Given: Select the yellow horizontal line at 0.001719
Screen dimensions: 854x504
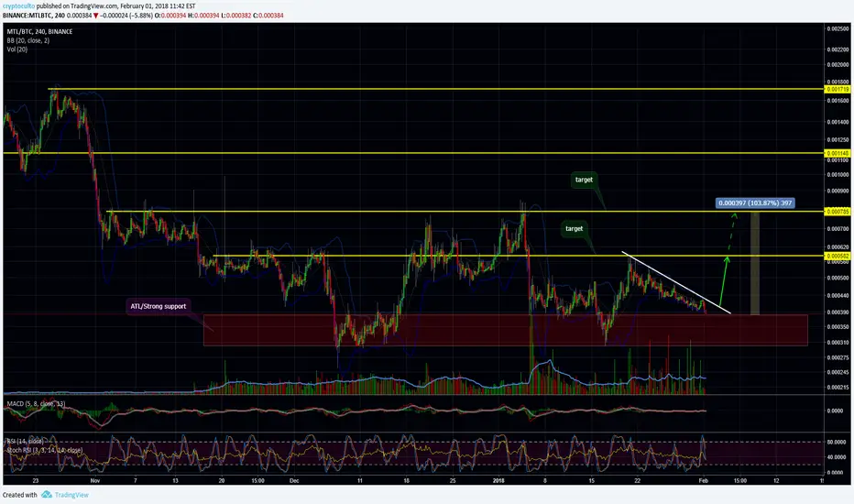Looking at the screenshot, I should click(436, 89).
